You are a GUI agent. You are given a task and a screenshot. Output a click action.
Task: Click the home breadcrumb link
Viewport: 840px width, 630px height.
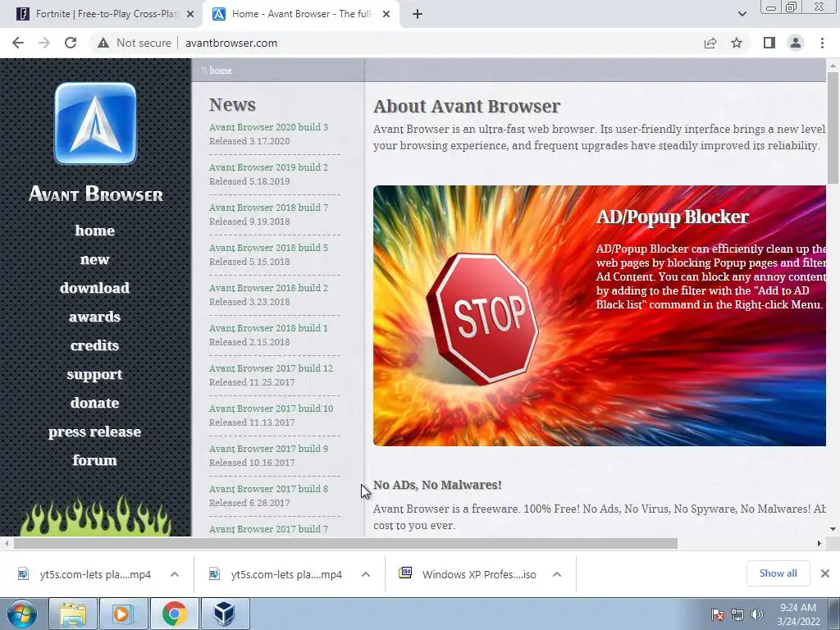click(x=220, y=71)
